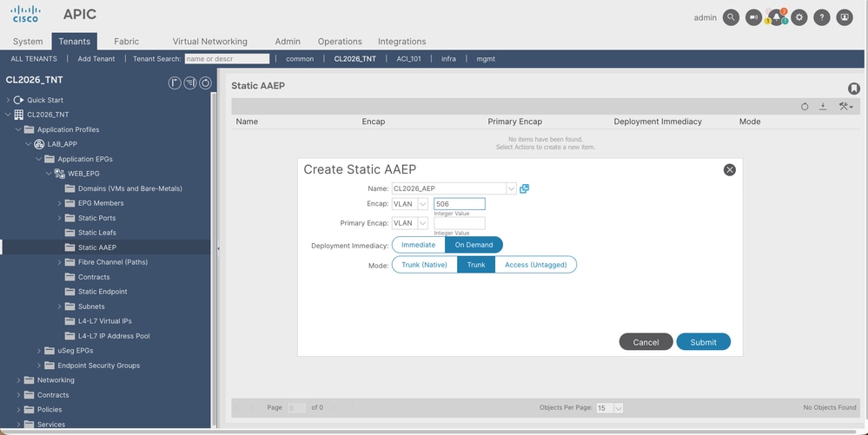Switch to the Admin tab
This screenshot has width=868, height=435.
click(288, 42)
